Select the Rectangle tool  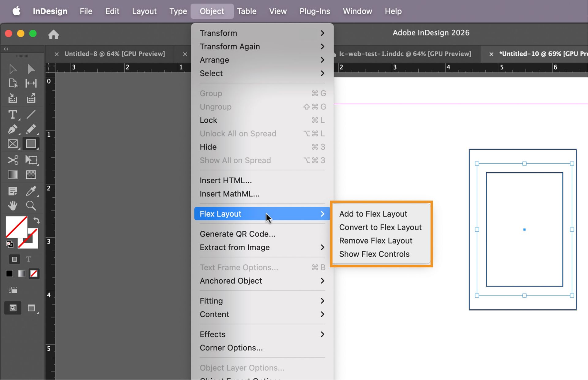tap(31, 144)
